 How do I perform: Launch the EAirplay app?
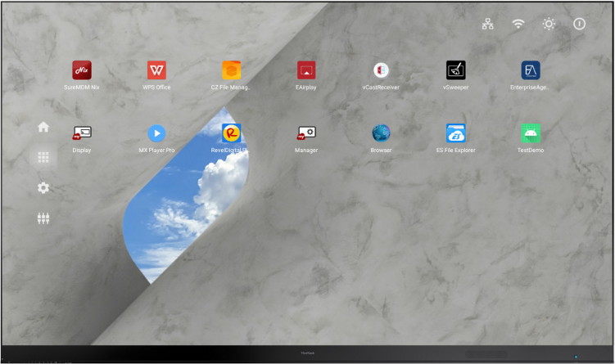coord(306,70)
